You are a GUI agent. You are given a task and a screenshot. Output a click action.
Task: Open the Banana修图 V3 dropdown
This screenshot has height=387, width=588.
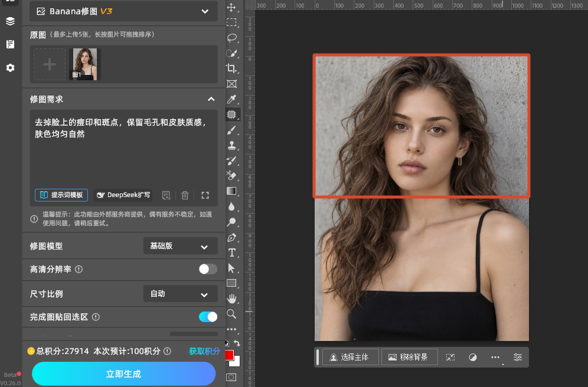point(123,11)
